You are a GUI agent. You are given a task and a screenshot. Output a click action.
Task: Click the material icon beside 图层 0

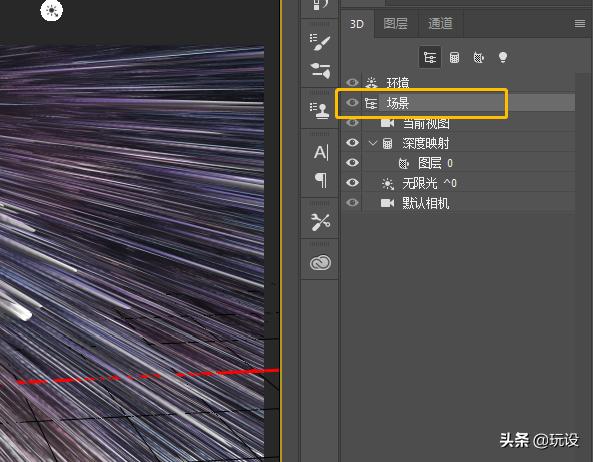[x=404, y=163]
